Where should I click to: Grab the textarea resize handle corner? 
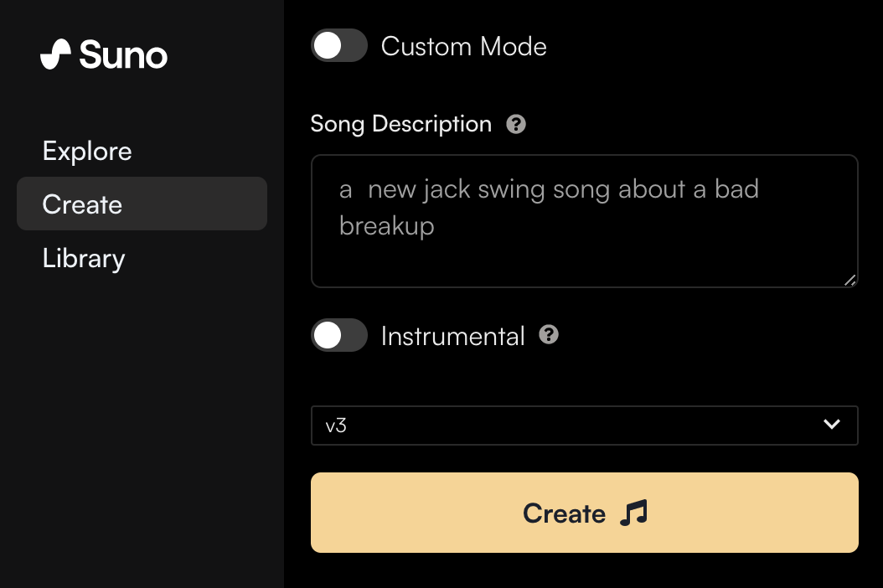coord(849,280)
